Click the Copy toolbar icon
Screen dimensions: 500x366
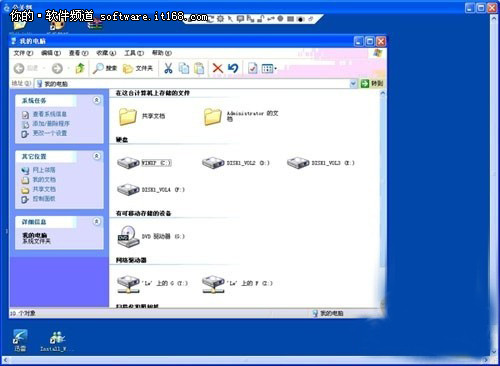click(184, 68)
